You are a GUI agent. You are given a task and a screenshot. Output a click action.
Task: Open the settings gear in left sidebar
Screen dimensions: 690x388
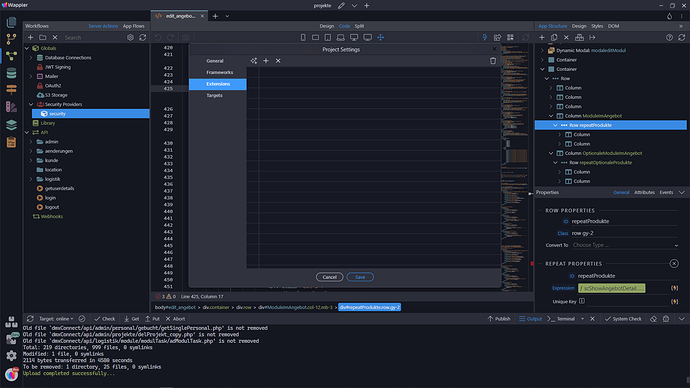coord(11,355)
